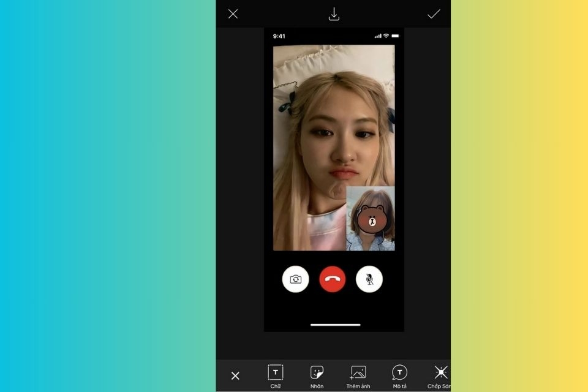Tap the 9:41 clock text
This screenshot has height=392, width=588.
(x=279, y=36)
